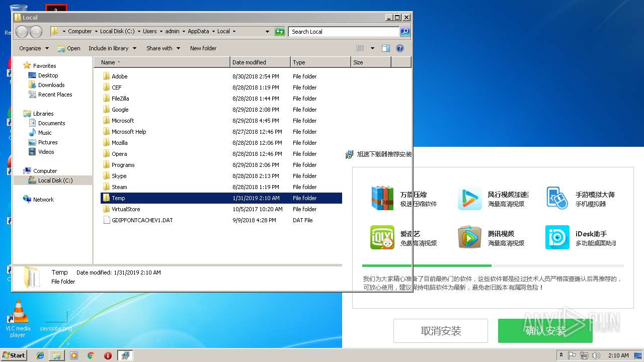The width and height of the screenshot is (644, 362).
Task: Sort by the Type column header
Action: tap(320, 62)
